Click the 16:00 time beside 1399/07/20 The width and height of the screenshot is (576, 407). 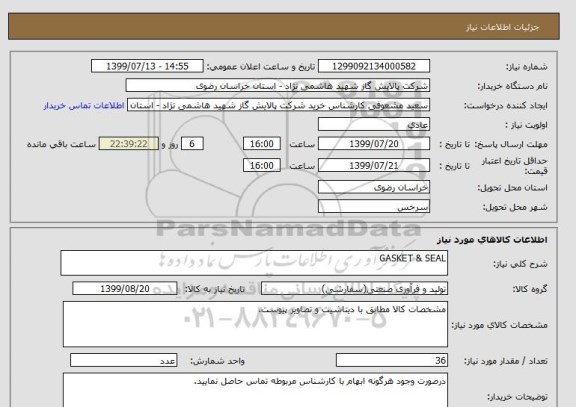262,144
